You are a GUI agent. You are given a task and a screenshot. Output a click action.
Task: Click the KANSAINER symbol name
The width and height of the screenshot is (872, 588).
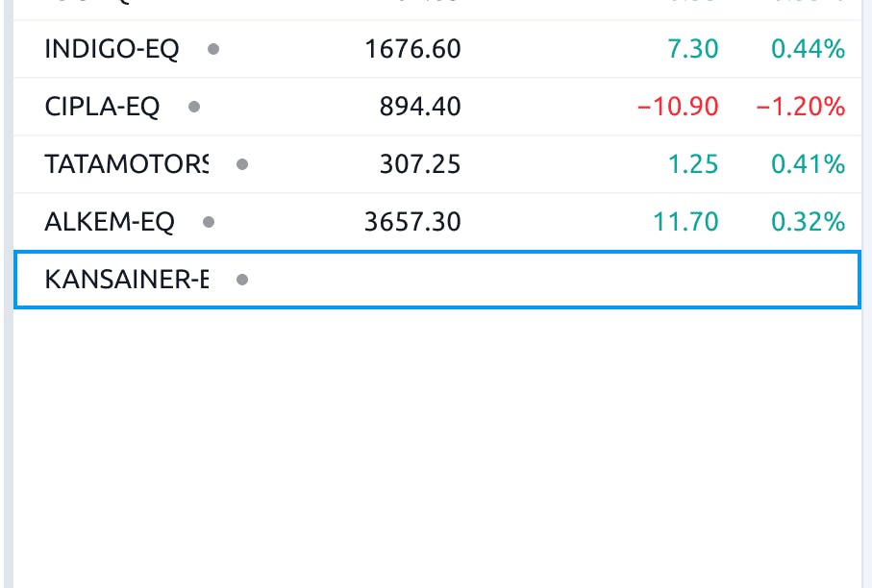tap(127, 279)
